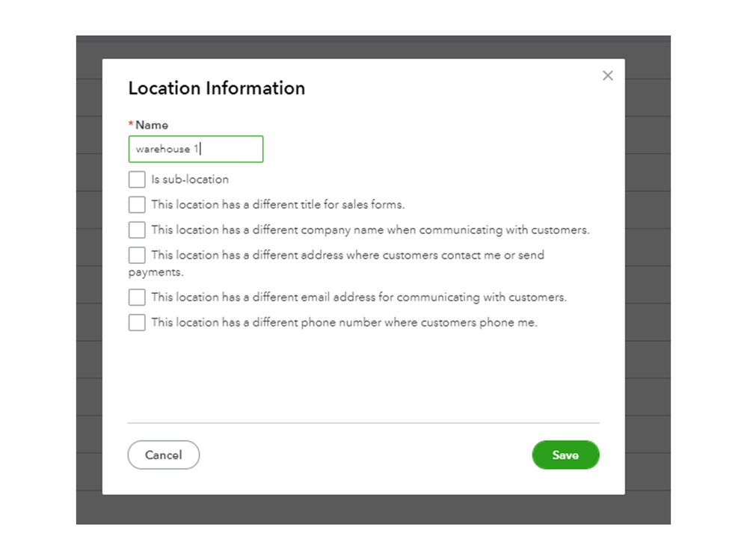Viewport: 747px width, 560px height.
Task: Save the new location
Action: point(565,455)
